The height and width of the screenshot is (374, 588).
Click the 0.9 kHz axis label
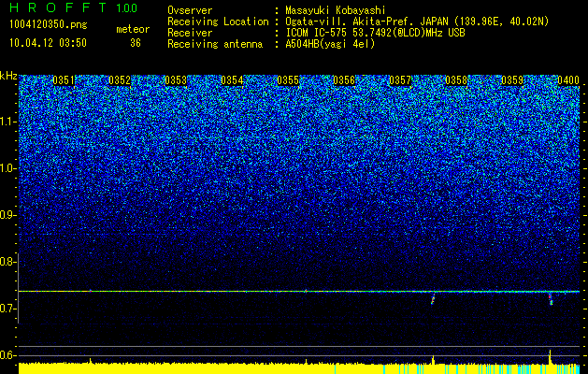click(x=7, y=215)
